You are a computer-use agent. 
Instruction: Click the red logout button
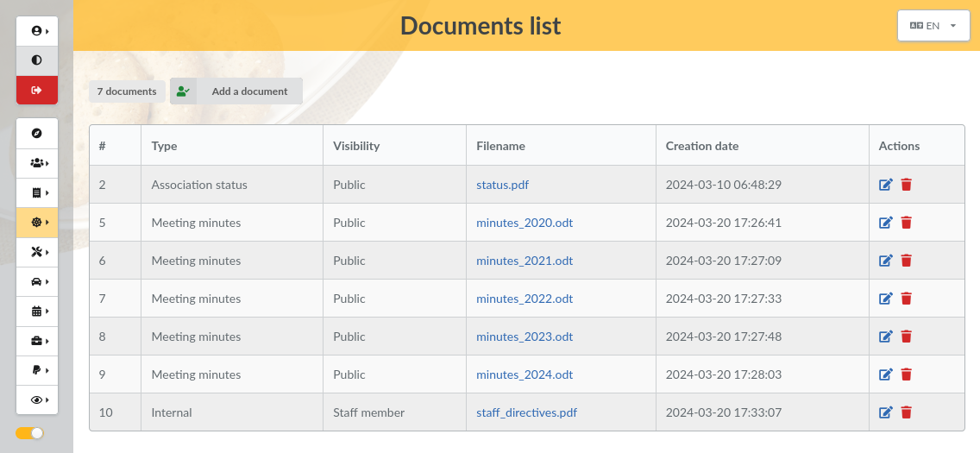pyautogui.click(x=37, y=90)
